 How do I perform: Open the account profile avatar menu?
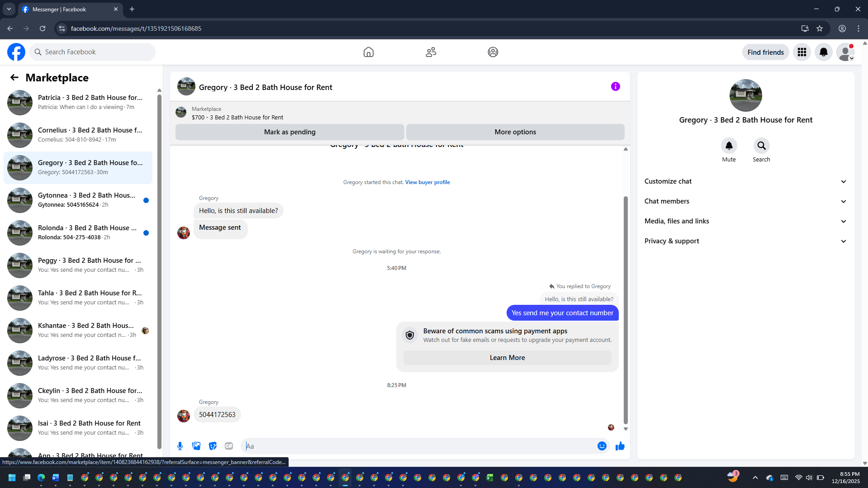point(845,52)
